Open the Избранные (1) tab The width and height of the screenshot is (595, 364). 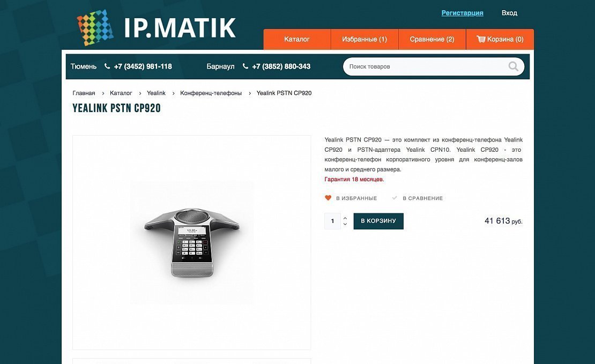click(365, 39)
